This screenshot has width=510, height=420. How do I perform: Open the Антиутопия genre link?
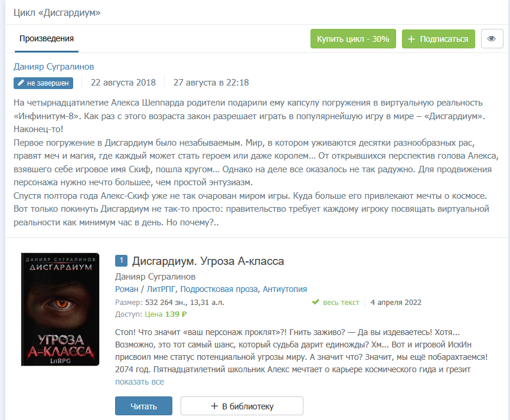285,289
